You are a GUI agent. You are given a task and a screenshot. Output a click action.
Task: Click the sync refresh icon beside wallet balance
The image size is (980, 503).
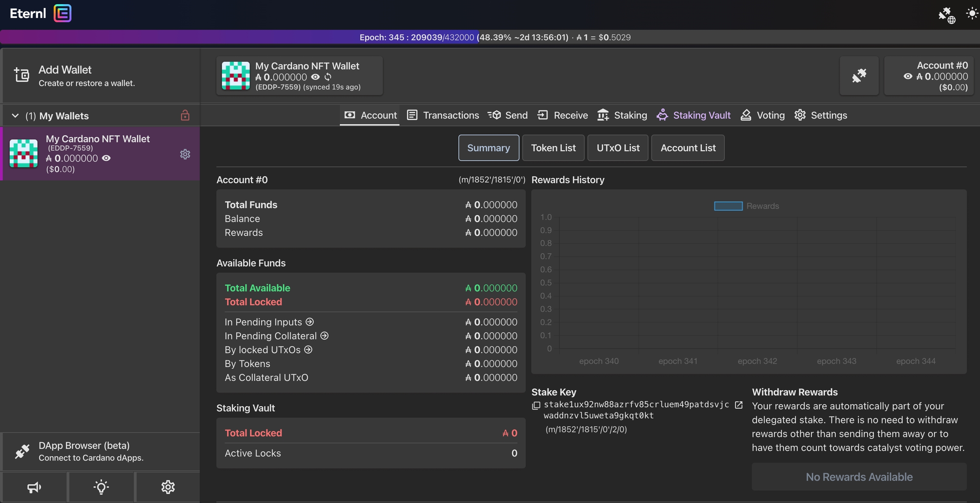click(x=328, y=77)
